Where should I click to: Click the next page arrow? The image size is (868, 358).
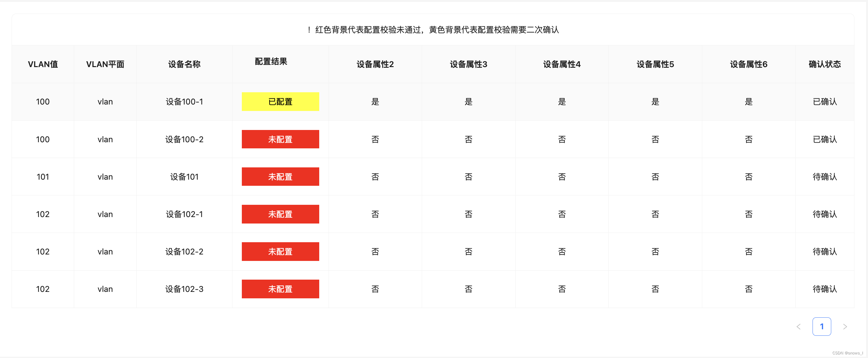845,326
